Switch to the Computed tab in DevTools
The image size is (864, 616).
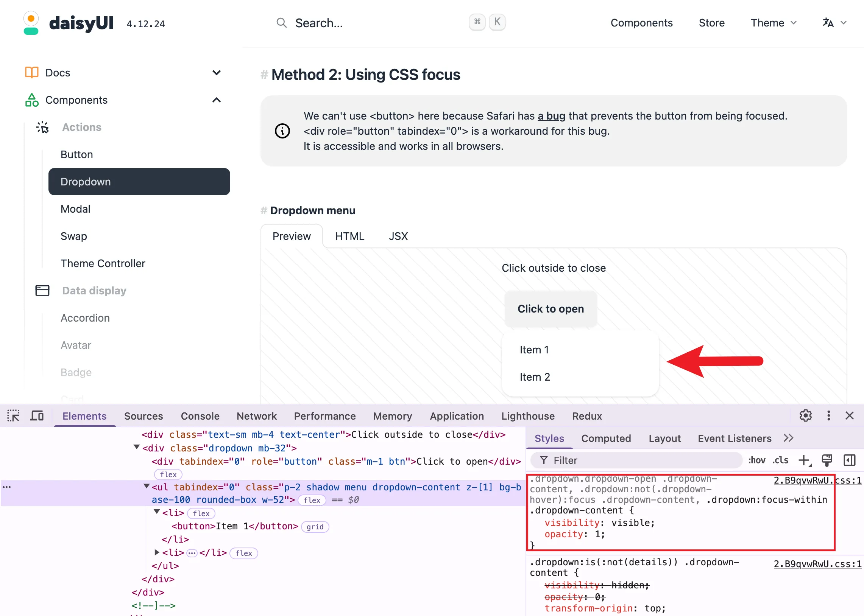(606, 438)
